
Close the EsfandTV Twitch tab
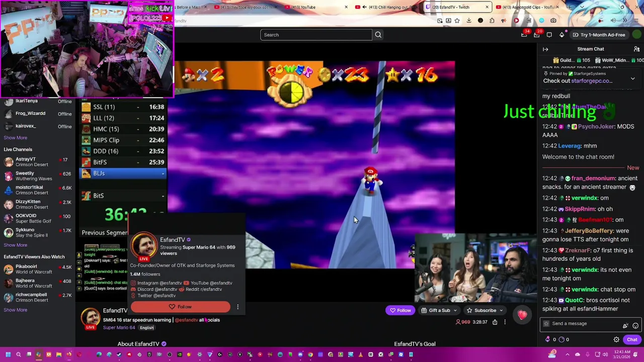(487, 7)
